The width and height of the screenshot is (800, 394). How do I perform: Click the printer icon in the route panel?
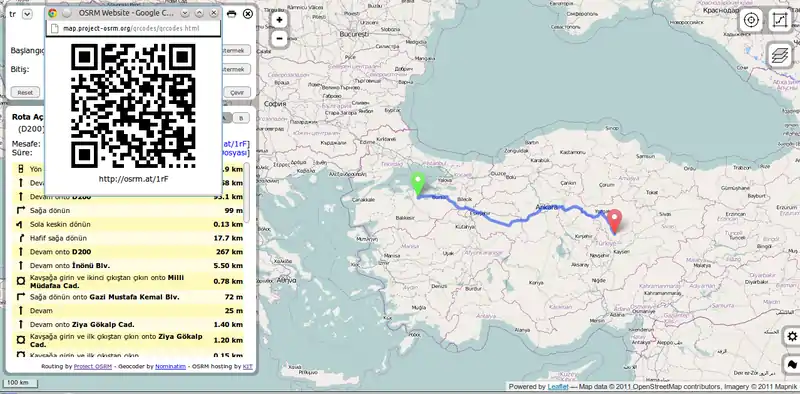click(232, 14)
